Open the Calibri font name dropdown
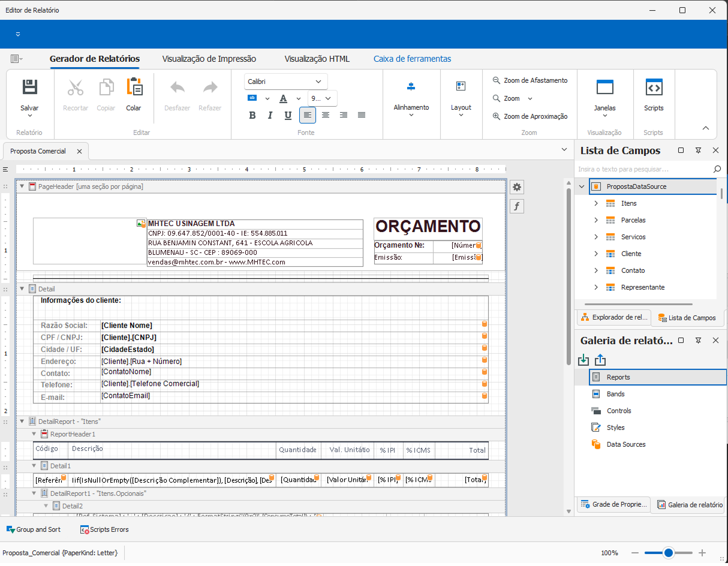The image size is (728, 566). 318,82
